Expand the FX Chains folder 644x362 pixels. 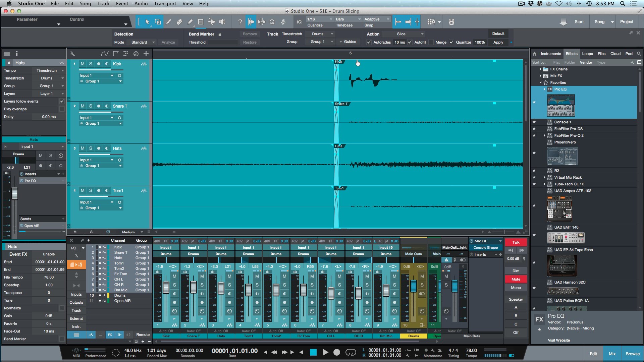point(540,69)
